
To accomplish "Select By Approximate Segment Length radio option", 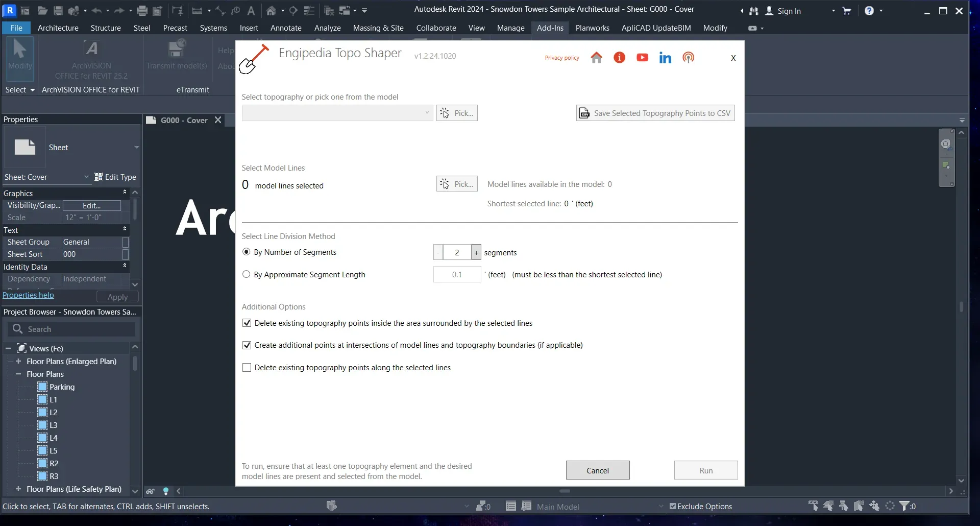I will pos(246,274).
